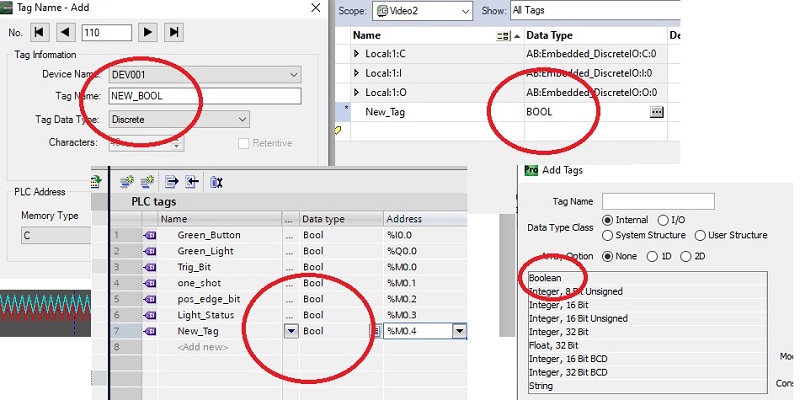Viewport: 800px width, 400px height.
Task: Select the I/O data type class
Action: [x=665, y=221]
